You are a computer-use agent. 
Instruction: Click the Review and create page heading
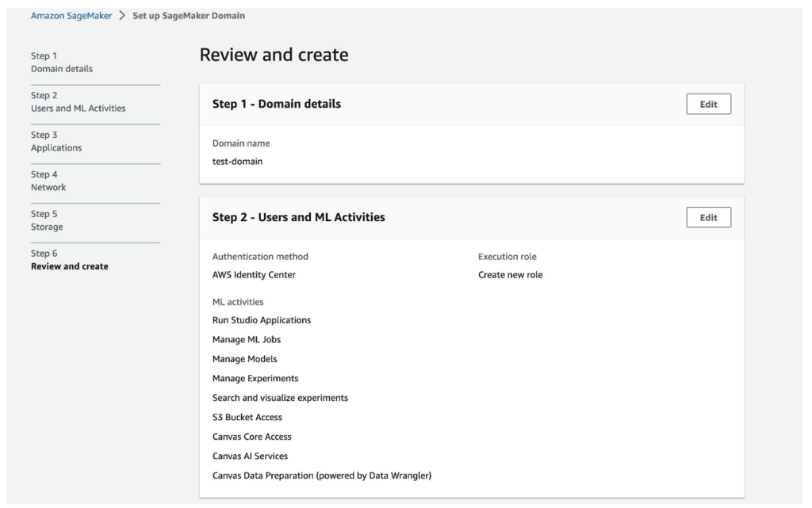tap(274, 55)
